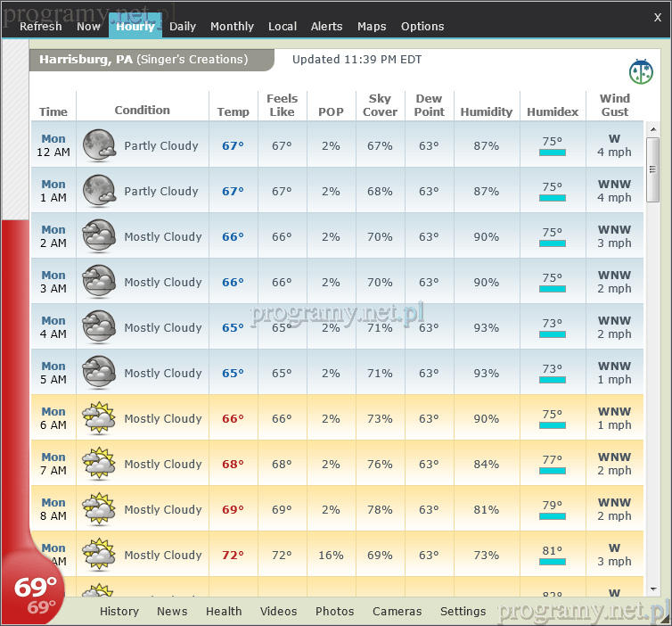The width and height of the screenshot is (672, 626).
Task: Click the 1 AM partly cloudy moon icon
Action: pyautogui.click(x=99, y=191)
